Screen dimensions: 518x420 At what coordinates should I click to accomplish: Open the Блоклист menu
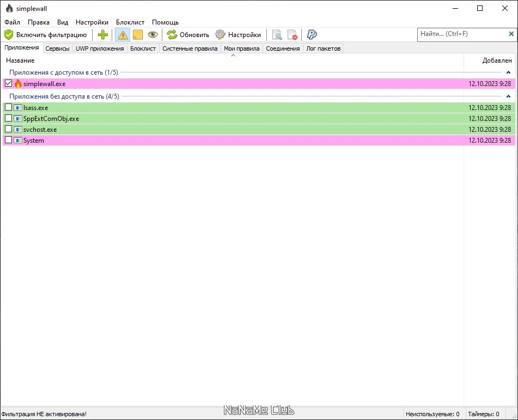130,22
